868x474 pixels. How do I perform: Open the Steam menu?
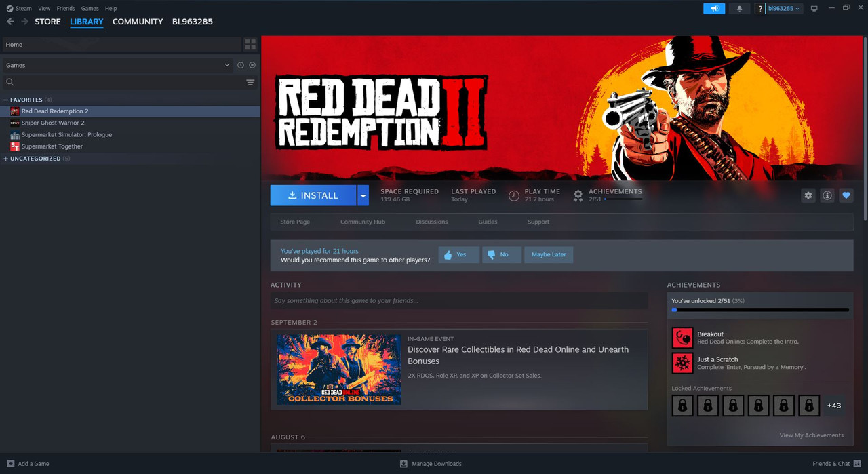click(x=24, y=8)
